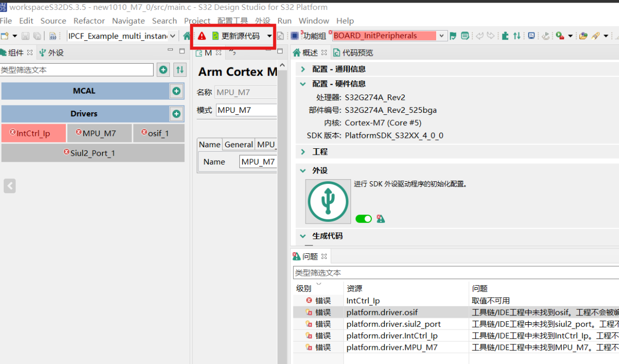Click the binary 010 file icon

pyautogui.click(x=53, y=36)
